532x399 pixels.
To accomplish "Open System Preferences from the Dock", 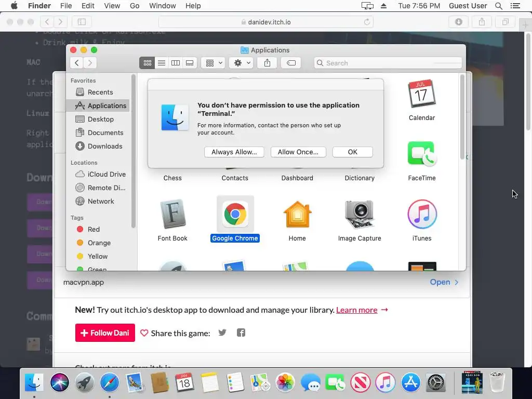I will (x=436, y=382).
